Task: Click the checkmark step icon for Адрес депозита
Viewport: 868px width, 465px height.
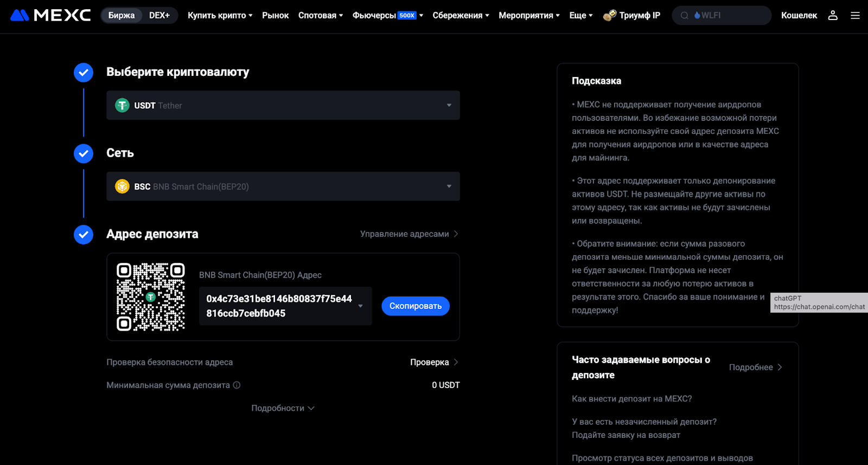Action: click(84, 235)
